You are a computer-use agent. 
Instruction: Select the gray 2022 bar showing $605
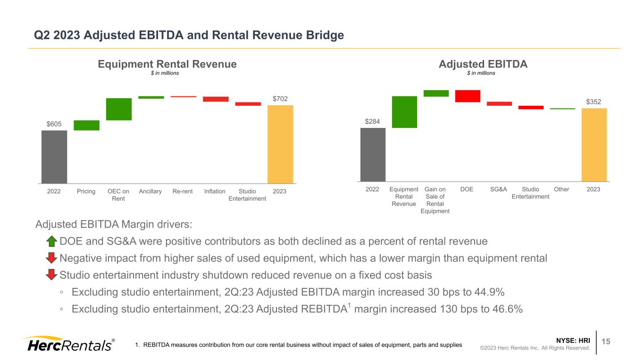[x=54, y=156]
